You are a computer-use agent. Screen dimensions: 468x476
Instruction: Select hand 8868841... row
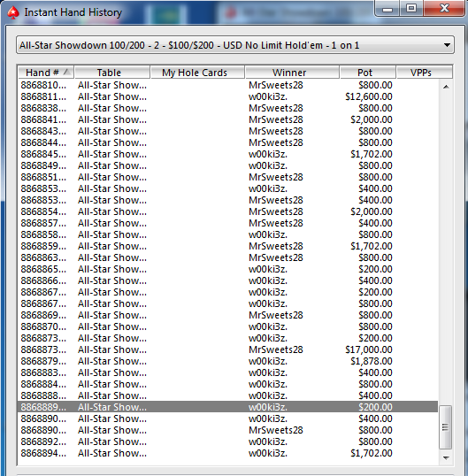[227, 119]
